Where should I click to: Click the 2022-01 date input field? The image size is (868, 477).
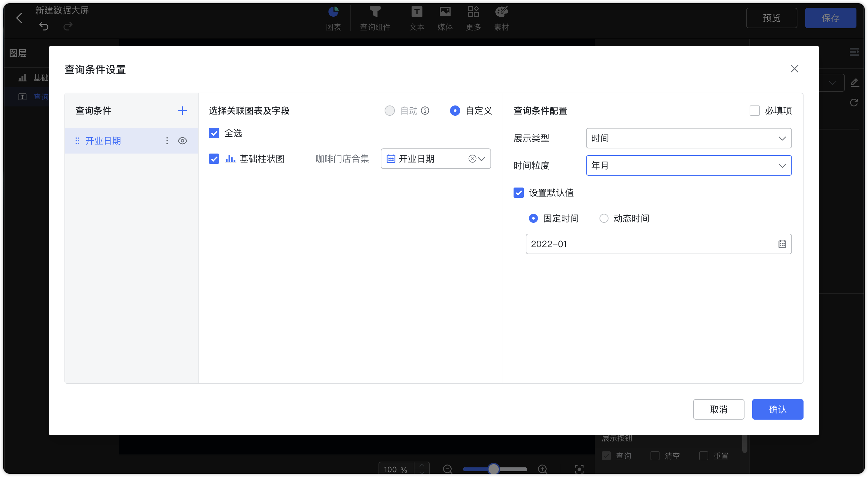tap(659, 244)
